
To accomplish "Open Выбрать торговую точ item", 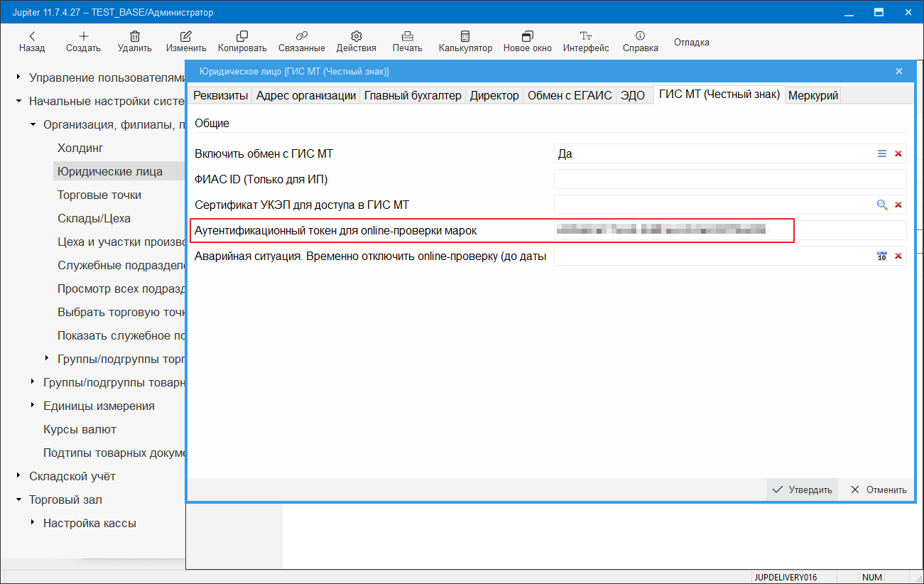I will click(x=121, y=312).
